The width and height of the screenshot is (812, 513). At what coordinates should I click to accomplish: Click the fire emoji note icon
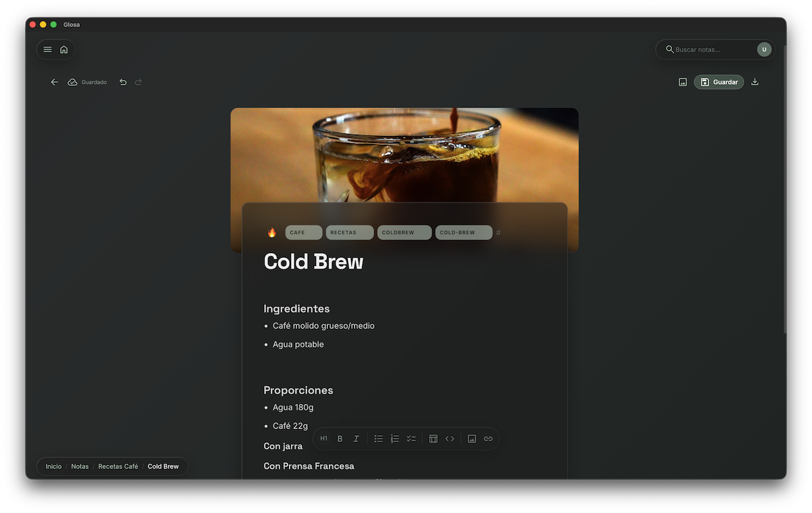point(272,232)
